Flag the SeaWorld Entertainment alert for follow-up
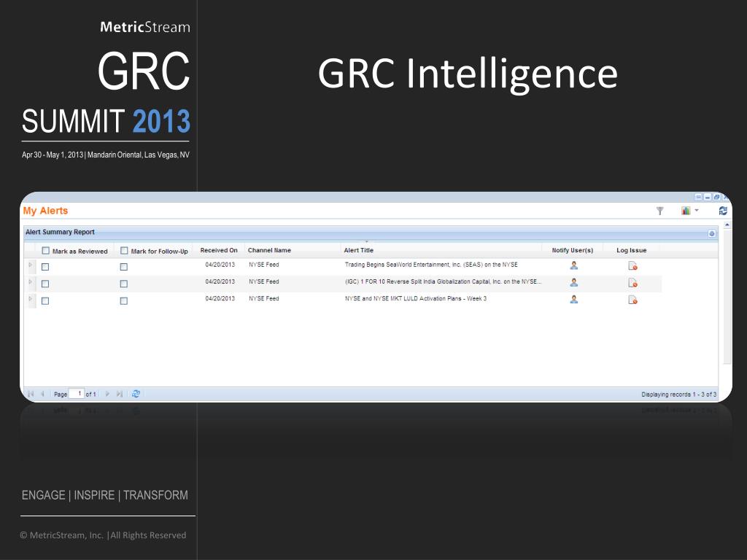The image size is (747, 560). (x=124, y=267)
